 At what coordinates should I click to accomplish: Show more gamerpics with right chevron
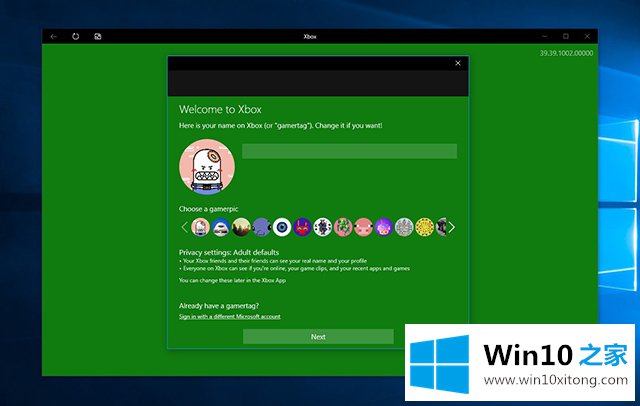451,227
